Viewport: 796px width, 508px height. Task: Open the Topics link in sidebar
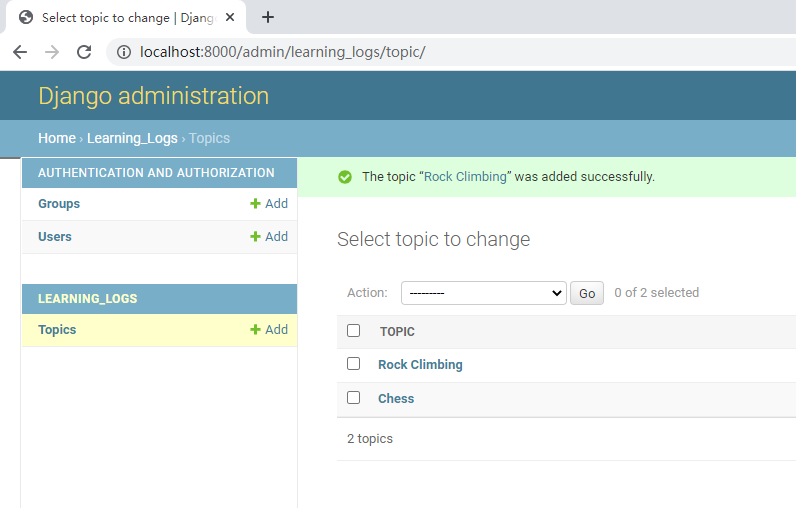(x=57, y=330)
